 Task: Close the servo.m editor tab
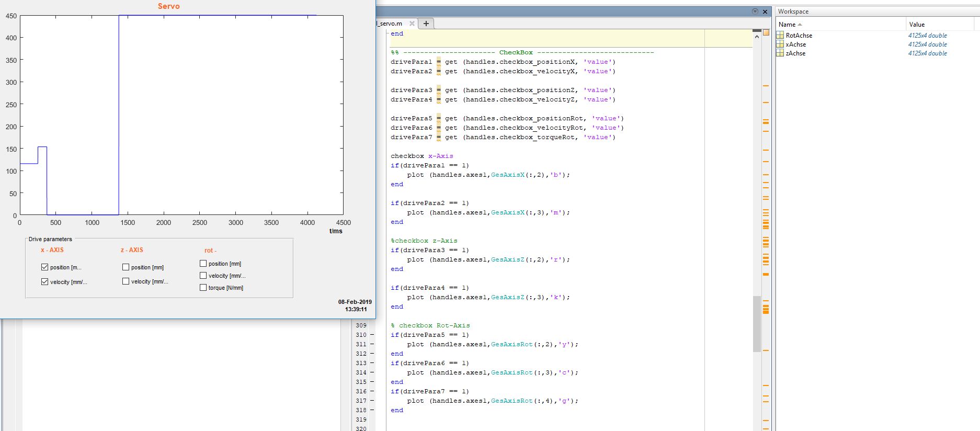(412, 24)
